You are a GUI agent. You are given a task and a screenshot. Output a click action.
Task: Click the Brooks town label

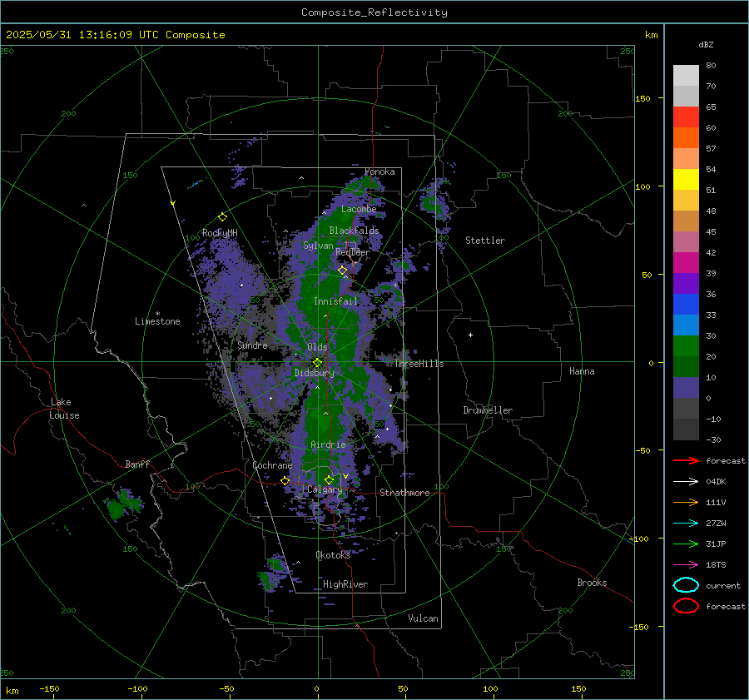pos(592,583)
